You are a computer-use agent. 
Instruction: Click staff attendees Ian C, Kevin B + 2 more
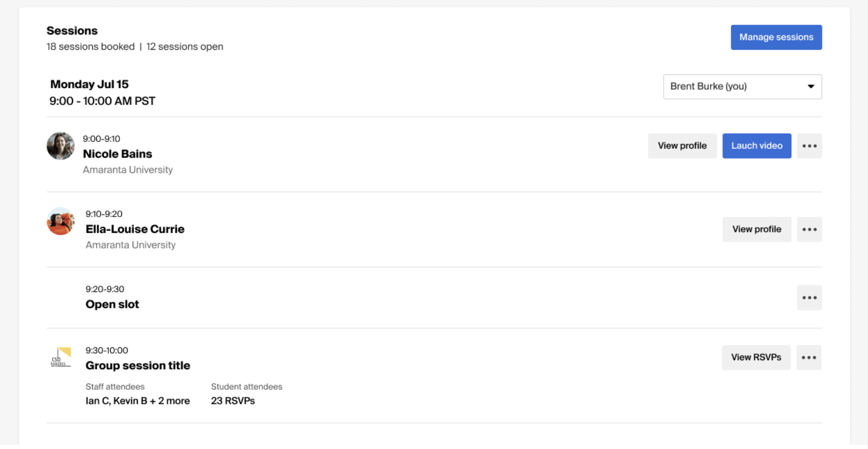coord(137,401)
